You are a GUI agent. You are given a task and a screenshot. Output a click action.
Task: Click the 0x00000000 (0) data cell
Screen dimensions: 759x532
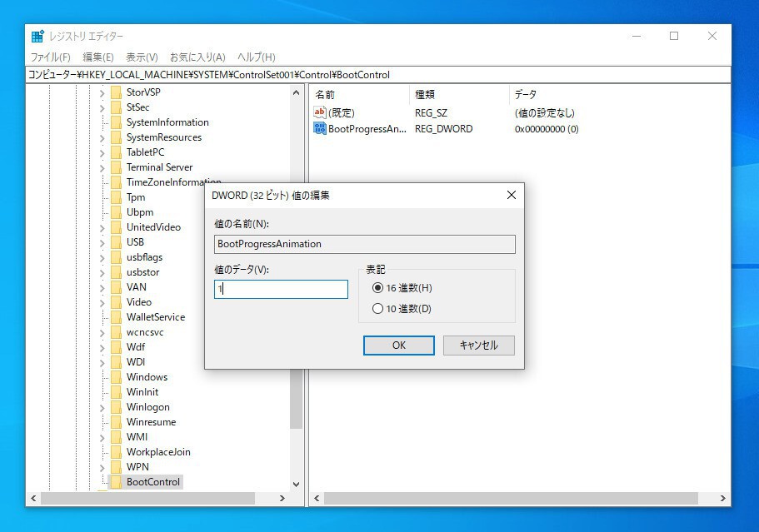547,129
